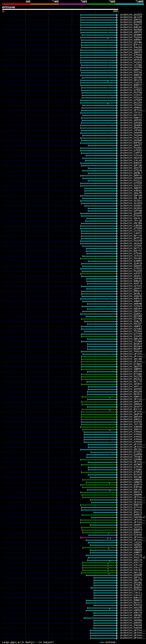
Task: Select the UniRef100_Q9XEW4 label
Action: click(x=131, y=30)
